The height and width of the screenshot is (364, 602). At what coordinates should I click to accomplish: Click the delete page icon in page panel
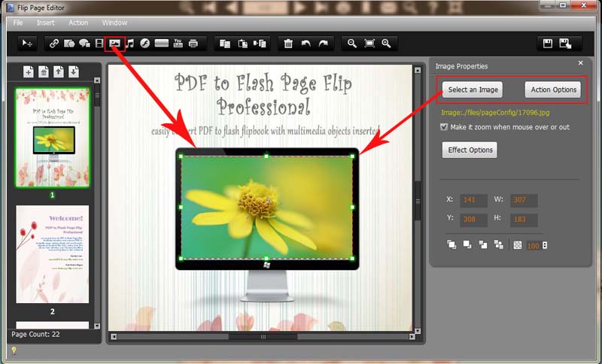pyautogui.click(x=44, y=71)
